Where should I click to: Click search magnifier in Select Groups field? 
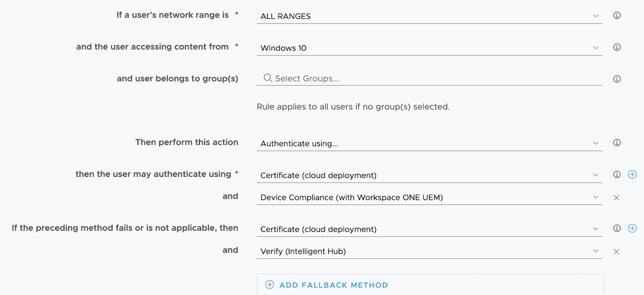click(x=268, y=78)
